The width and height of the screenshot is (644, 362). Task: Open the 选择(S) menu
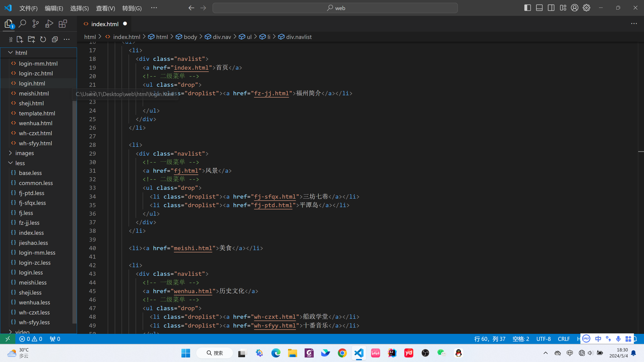tap(79, 8)
